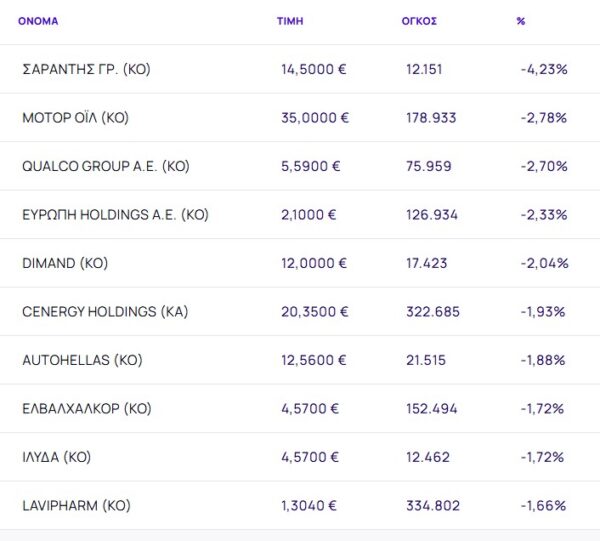The width and height of the screenshot is (600, 541).
Task: Open the ΣΑΡΑΝΤΗΣ ΓΡ. (ΚΟ) stock
Action: tap(86, 69)
